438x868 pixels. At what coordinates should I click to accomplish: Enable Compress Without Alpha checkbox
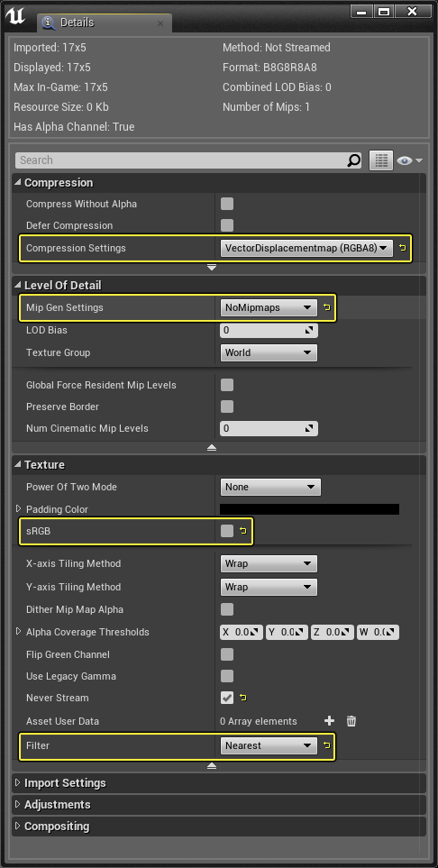click(x=227, y=204)
